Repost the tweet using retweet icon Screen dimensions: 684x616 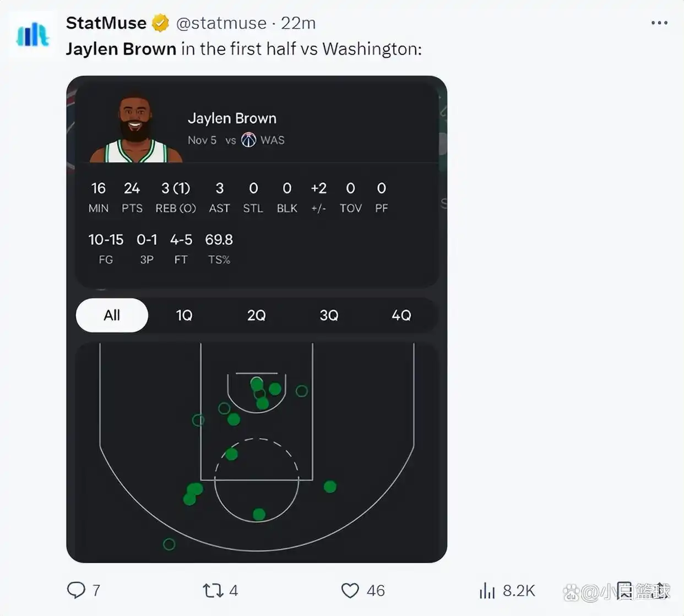click(213, 591)
